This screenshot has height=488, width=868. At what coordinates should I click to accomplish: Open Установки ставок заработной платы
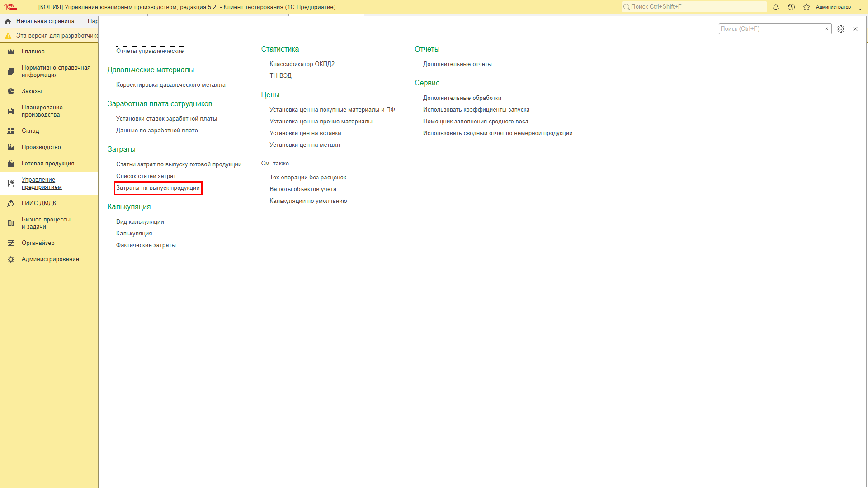tap(166, 119)
